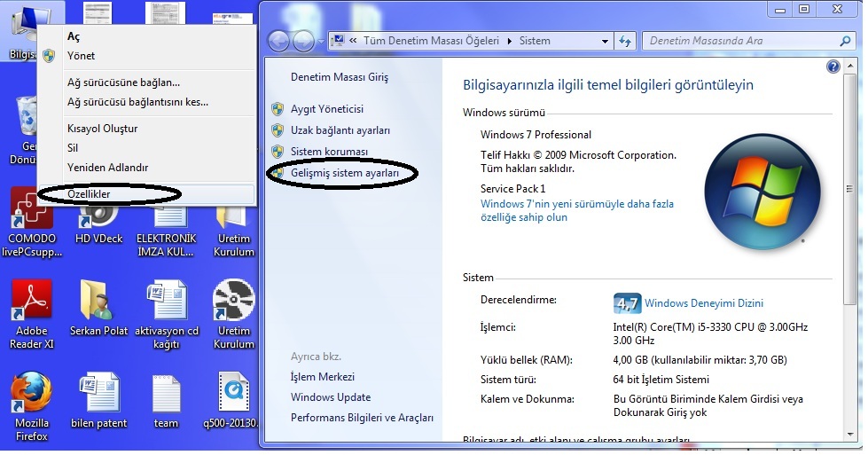This screenshot has width=868, height=455.
Task: Click the help question mark icon
Action: tap(833, 67)
